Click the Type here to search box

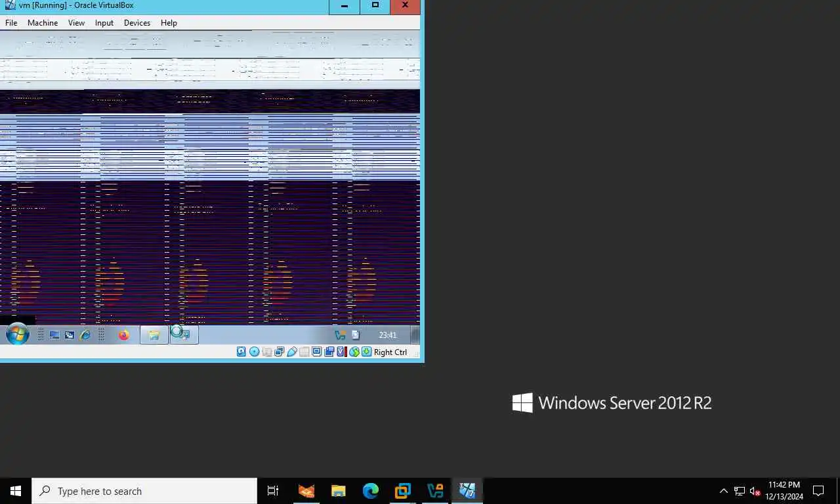(144, 491)
